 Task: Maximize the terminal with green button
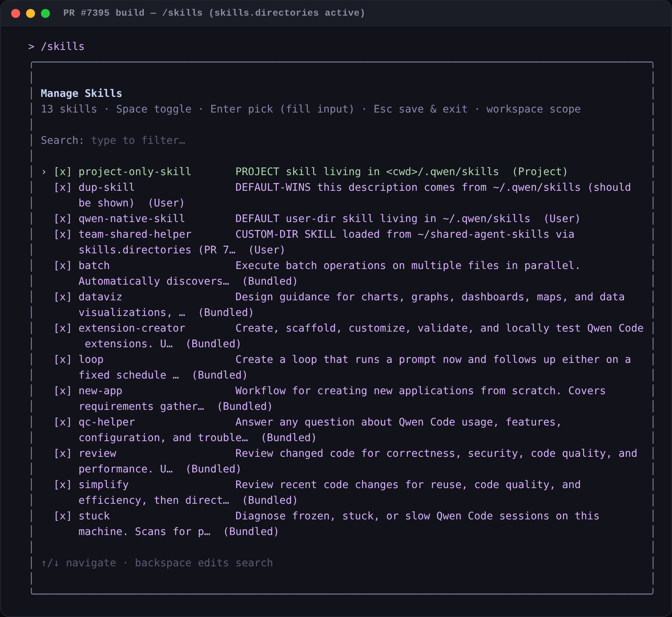click(x=45, y=13)
